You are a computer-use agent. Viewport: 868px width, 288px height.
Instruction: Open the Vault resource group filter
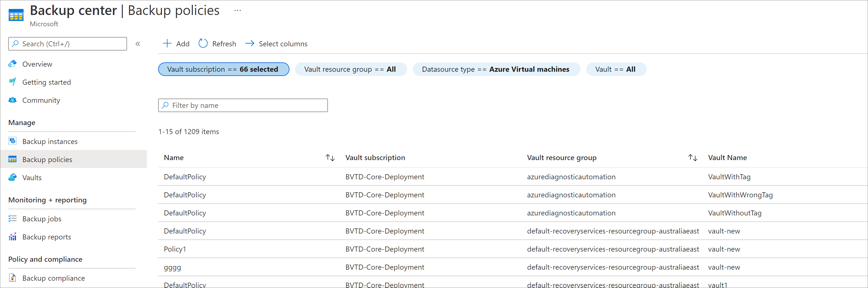pos(351,69)
